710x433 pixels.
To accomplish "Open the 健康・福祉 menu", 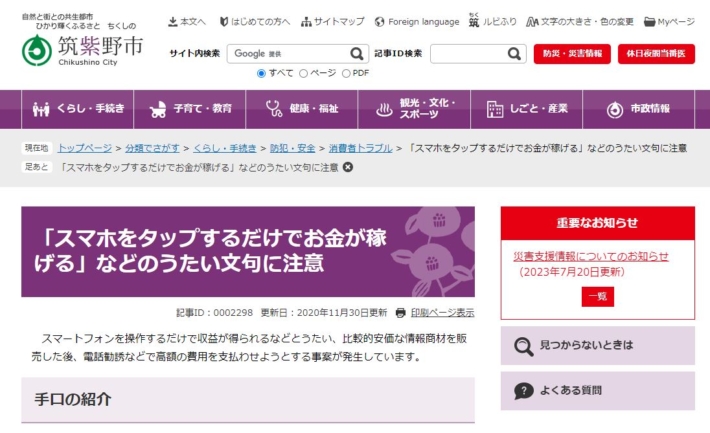I will tap(302, 109).
